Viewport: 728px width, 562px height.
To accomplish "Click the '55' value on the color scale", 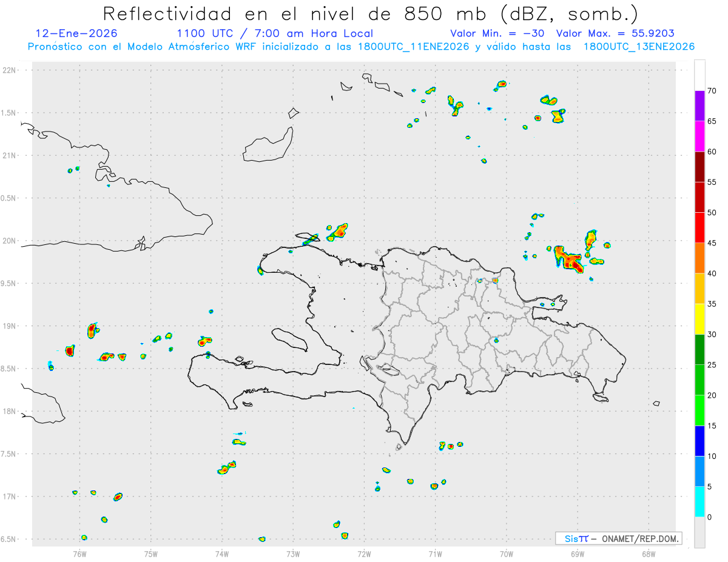I will pos(712,182).
